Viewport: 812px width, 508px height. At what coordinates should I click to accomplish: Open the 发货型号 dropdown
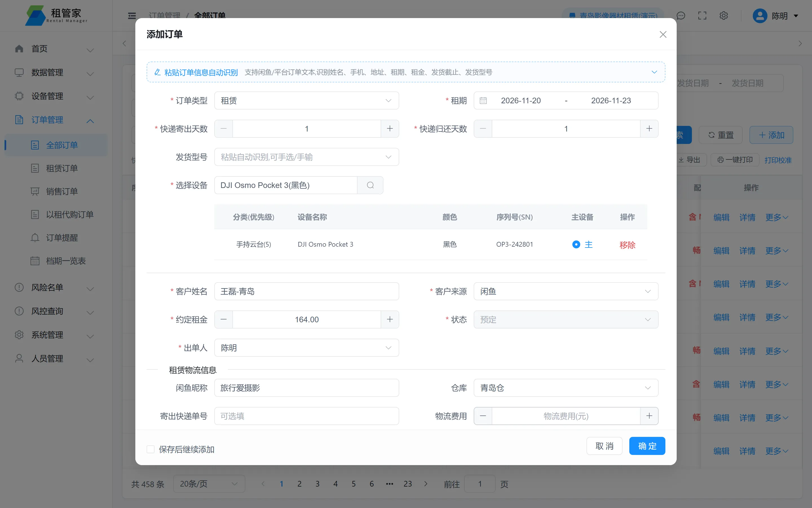pos(306,157)
